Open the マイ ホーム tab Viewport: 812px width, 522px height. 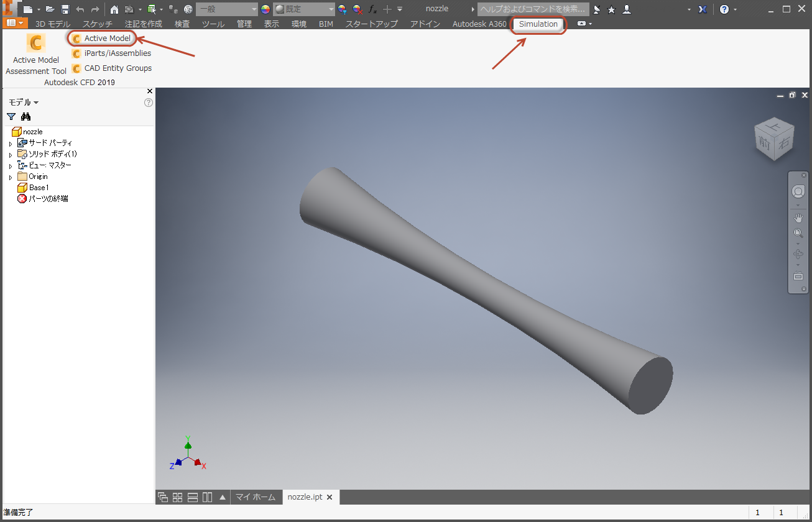[256, 497]
